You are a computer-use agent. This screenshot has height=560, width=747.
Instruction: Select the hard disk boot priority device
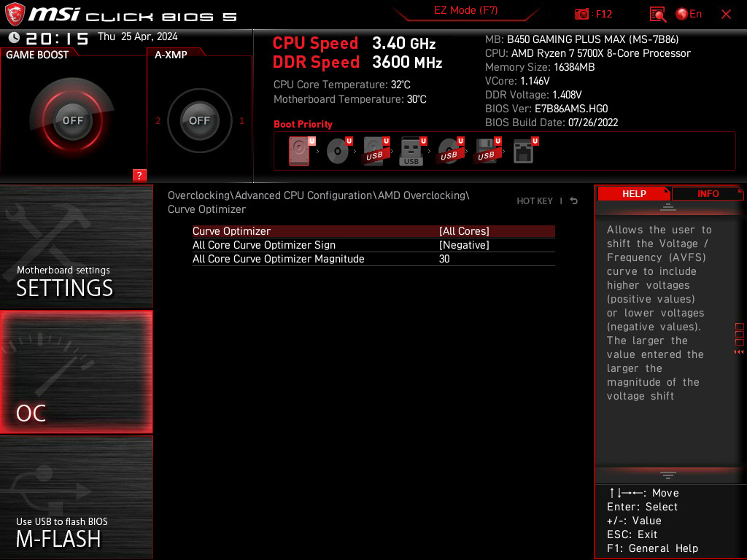tap(301, 151)
